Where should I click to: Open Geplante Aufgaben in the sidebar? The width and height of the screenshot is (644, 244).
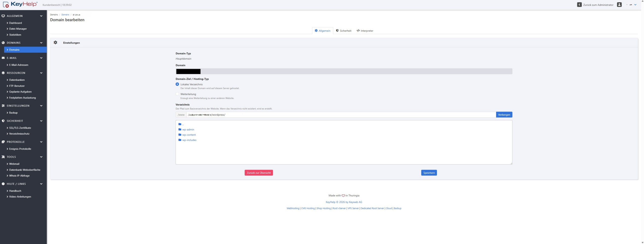coord(20,92)
